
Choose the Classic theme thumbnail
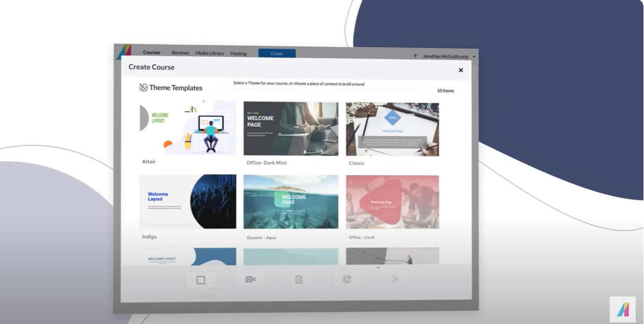tap(392, 129)
